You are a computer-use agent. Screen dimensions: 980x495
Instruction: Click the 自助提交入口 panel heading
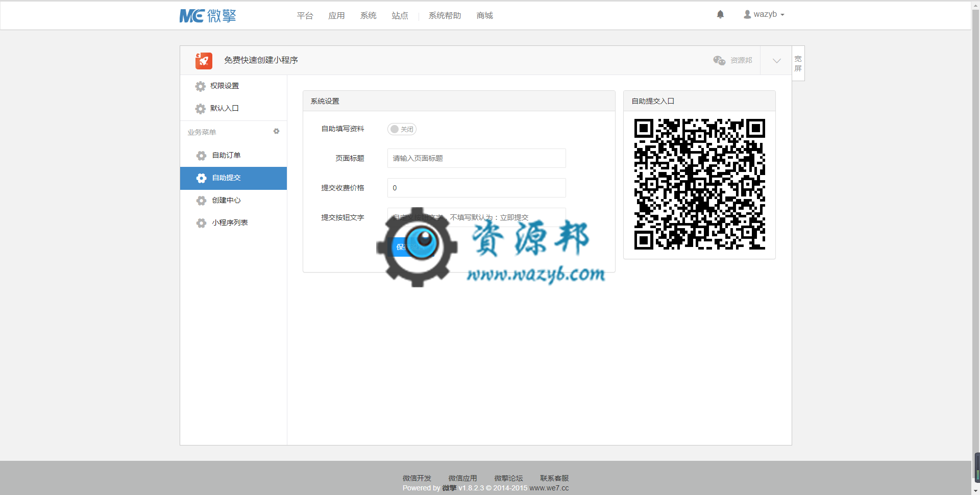tap(653, 101)
